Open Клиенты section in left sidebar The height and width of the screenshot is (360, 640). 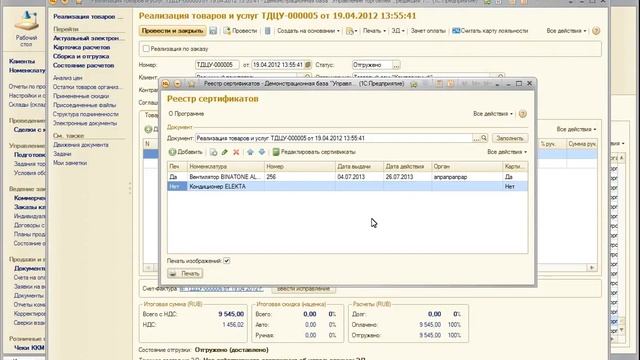(x=22, y=61)
